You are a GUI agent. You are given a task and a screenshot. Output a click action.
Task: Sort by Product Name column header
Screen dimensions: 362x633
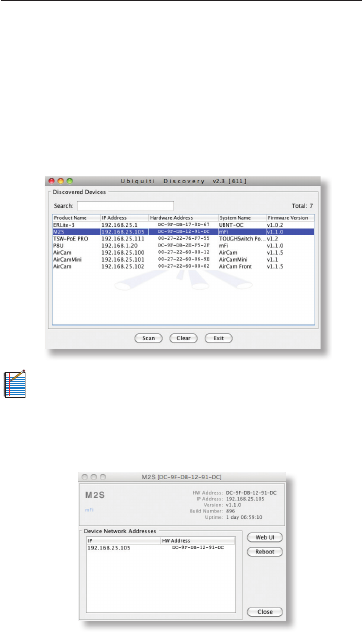[76, 218]
